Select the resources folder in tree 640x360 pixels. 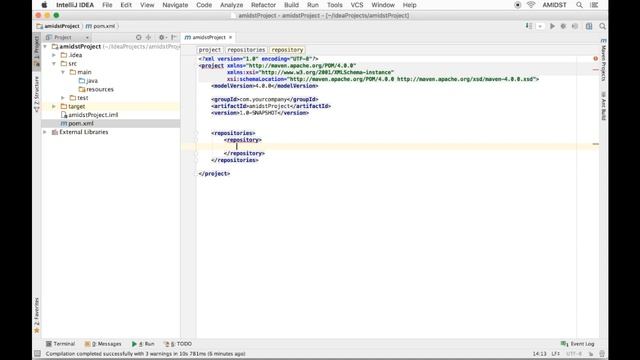pyautogui.click(x=96, y=89)
